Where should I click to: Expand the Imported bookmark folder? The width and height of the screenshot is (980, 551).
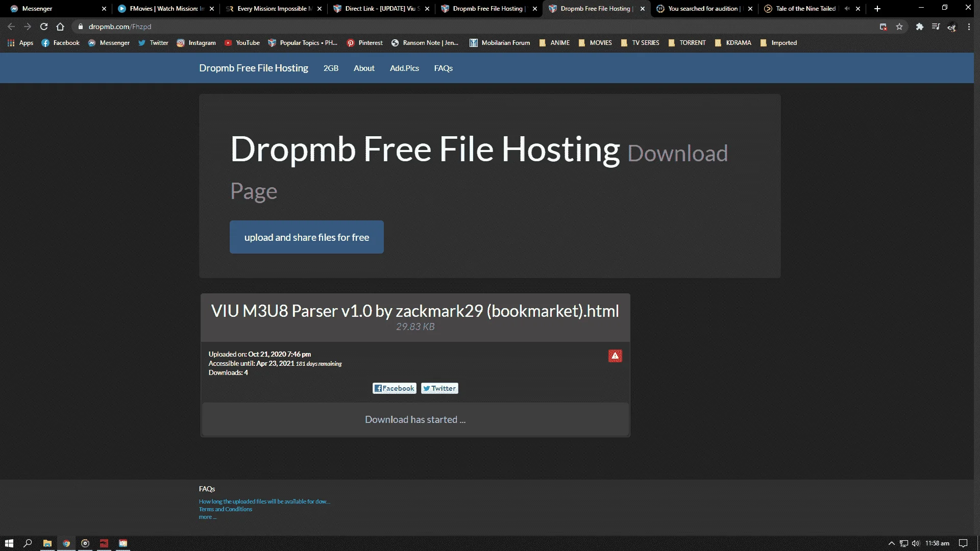tap(778, 43)
